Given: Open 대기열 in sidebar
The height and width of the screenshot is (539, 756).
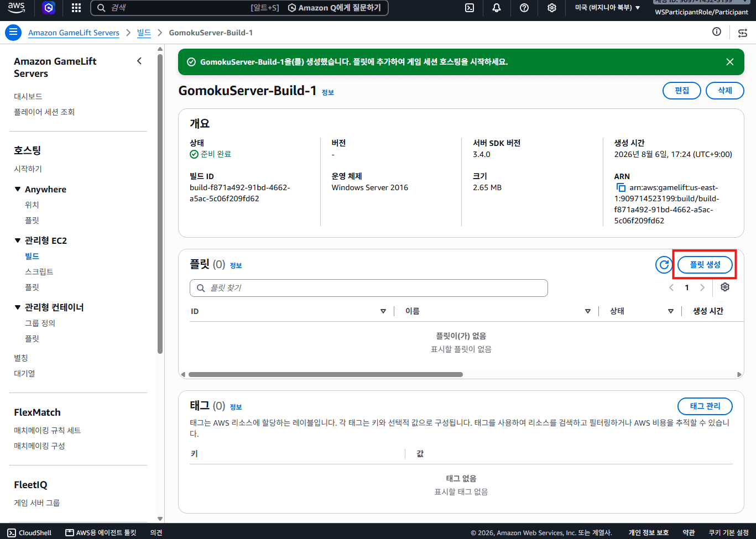Looking at the screenshot, I should (x=24, y=373).
